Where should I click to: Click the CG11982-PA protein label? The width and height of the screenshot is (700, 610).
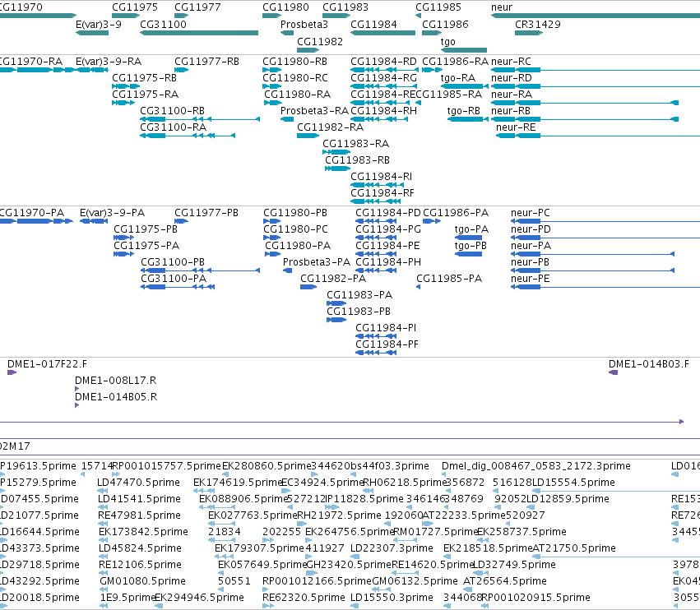[333, 279]
